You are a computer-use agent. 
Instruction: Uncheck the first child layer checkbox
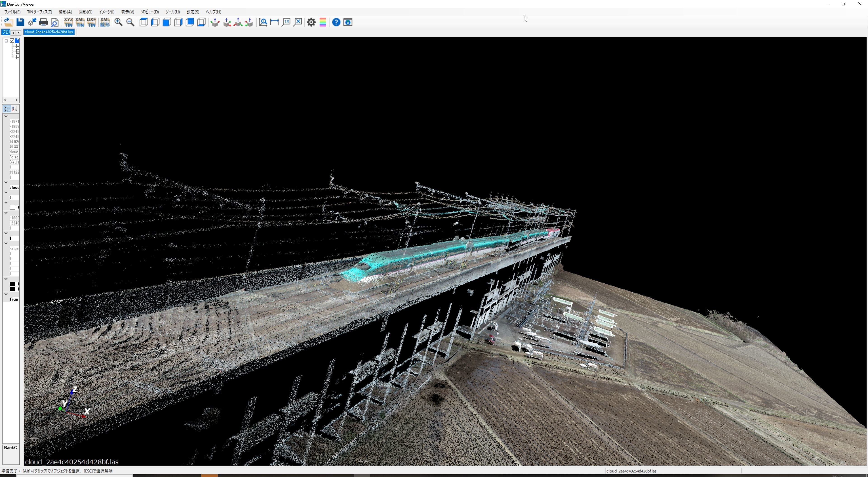(18, 47)
